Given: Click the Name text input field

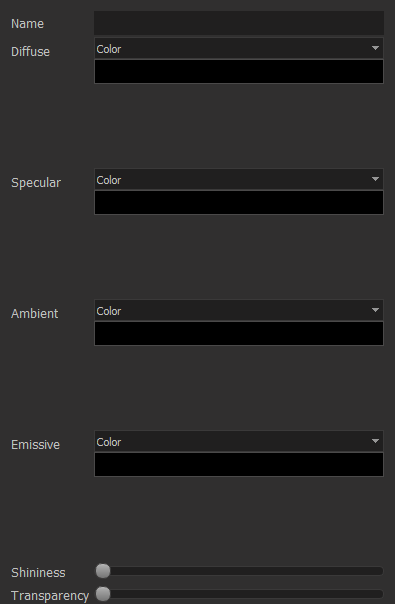Looking at the screenshot, I should click(x=239, y=23).
